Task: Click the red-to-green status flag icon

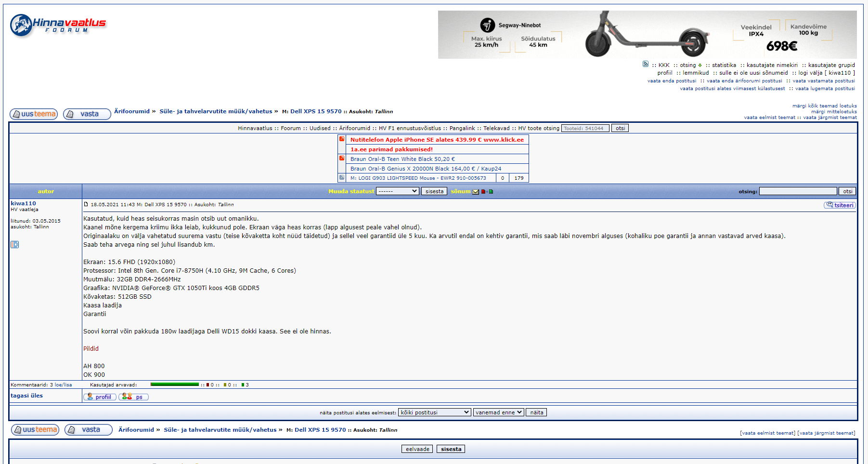Action: (487, 192)
